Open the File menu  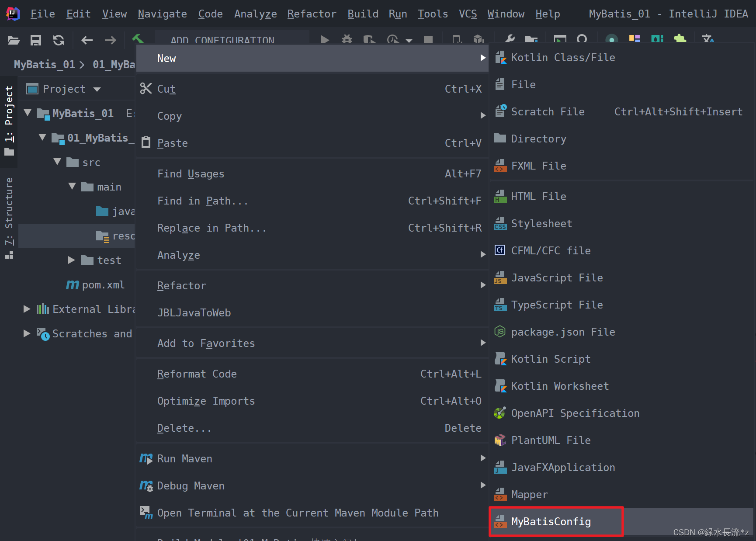42,14
